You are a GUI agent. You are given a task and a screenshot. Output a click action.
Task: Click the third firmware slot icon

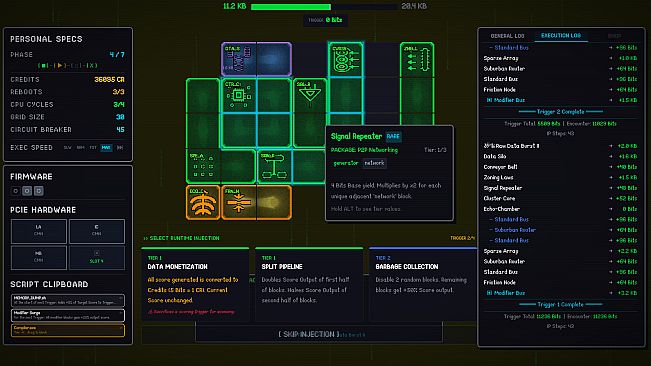click(x=39, y=191)
